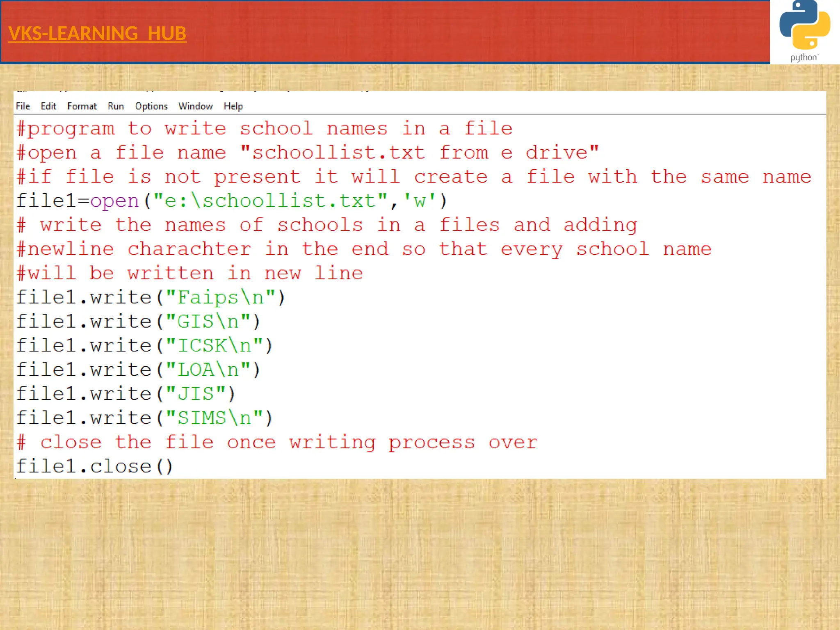Click the line file1.write("GIS\n")
840x630 pixels.
tap(138, 322)
